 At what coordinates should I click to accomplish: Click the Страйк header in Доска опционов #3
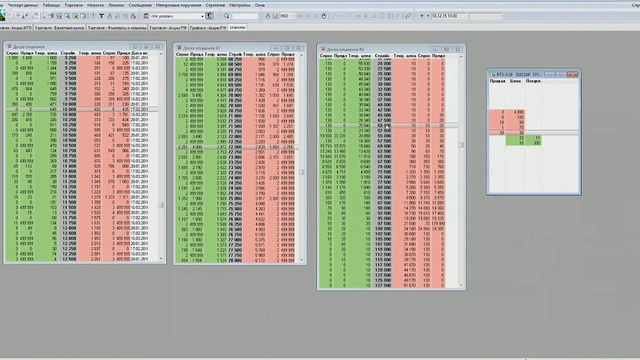pos(382,56)
